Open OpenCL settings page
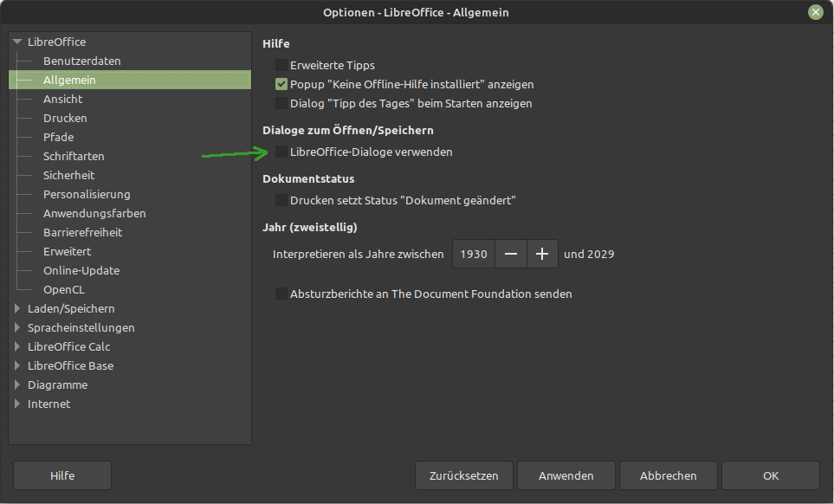This screenshot has width=834, height=504. click(64, 290)
